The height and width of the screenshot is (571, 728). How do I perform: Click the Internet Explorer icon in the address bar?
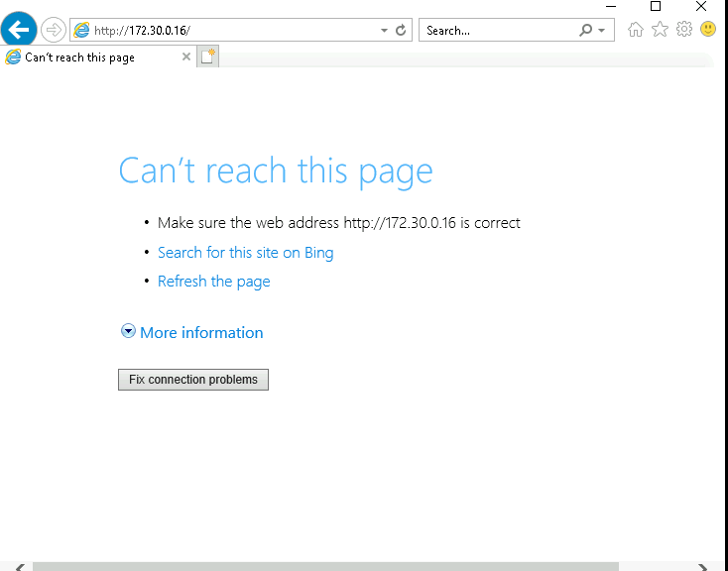coord(81,30)
